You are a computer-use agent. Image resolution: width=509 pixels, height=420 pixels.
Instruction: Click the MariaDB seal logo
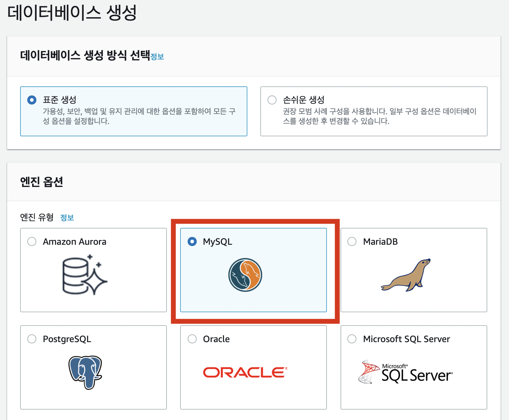[406, 275]
